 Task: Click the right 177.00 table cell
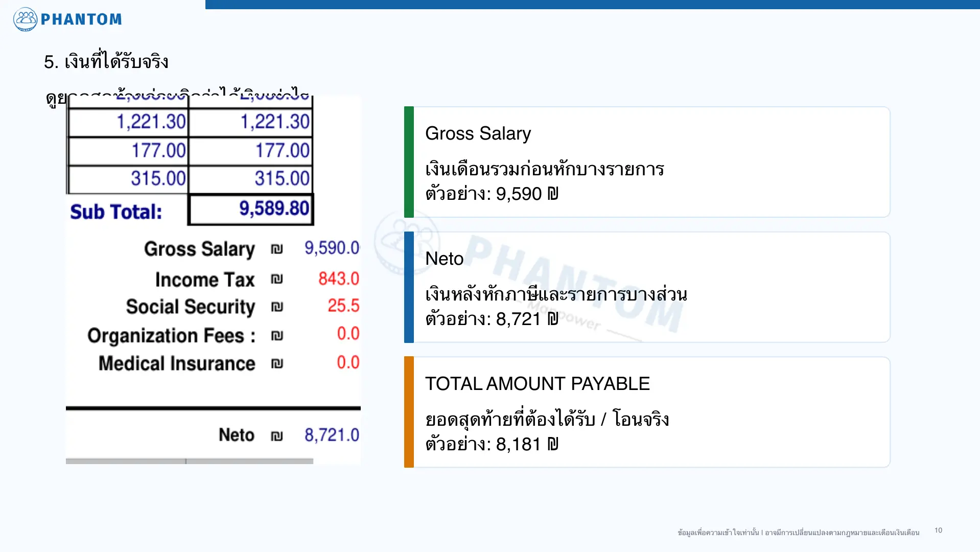coord(251,151)
